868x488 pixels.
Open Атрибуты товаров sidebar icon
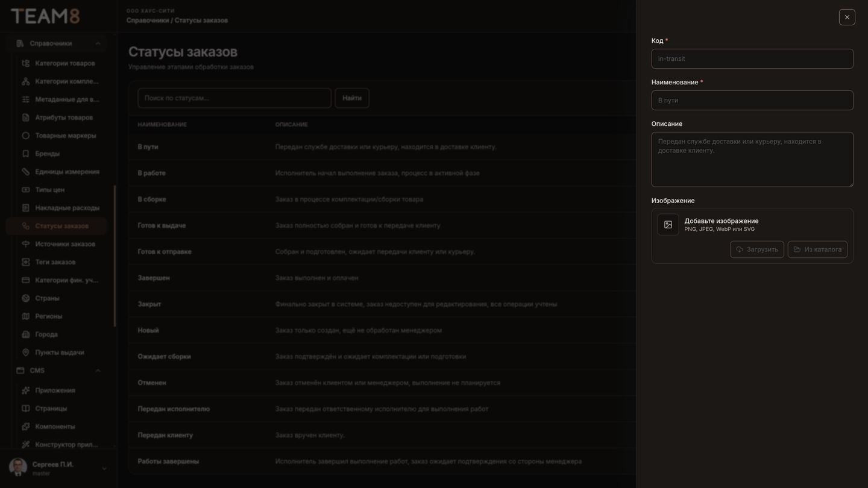(25, 117)
